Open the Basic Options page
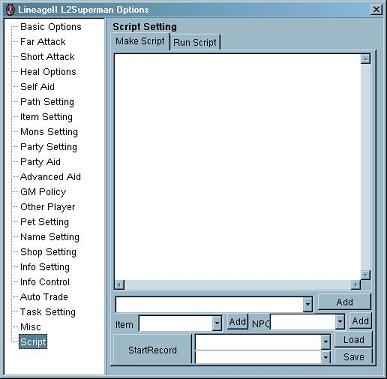 [51, 27]
